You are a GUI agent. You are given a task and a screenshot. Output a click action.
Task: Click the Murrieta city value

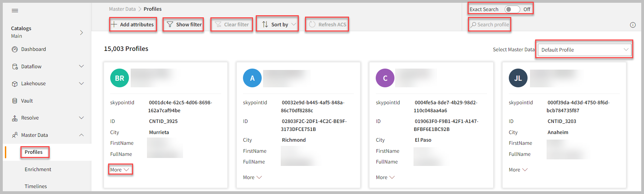(159, 132)
